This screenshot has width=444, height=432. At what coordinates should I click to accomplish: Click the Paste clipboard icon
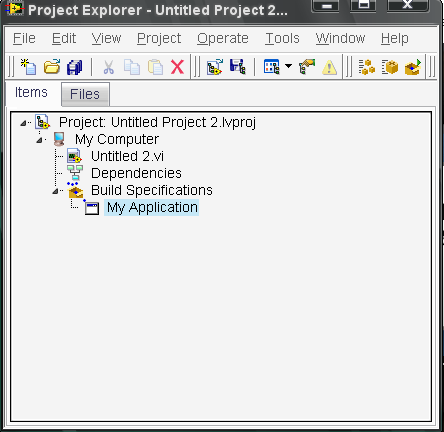click(x=155, y=67)
